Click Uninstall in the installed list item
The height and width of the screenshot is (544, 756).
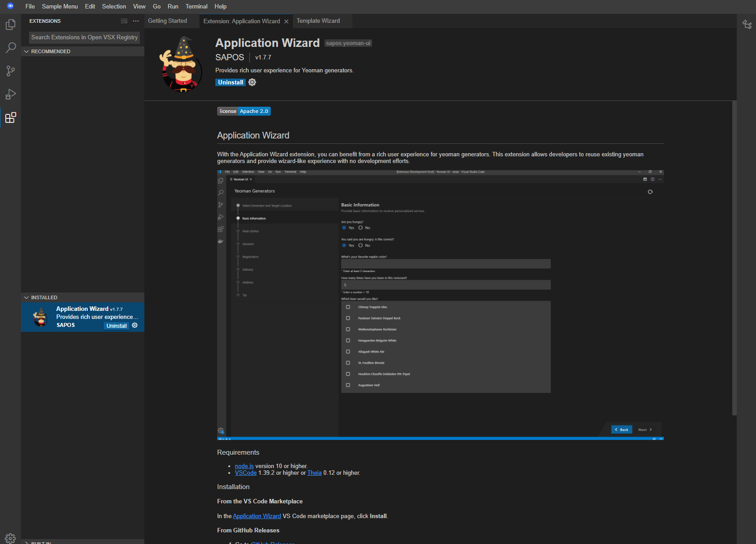[x=117, y=326]
